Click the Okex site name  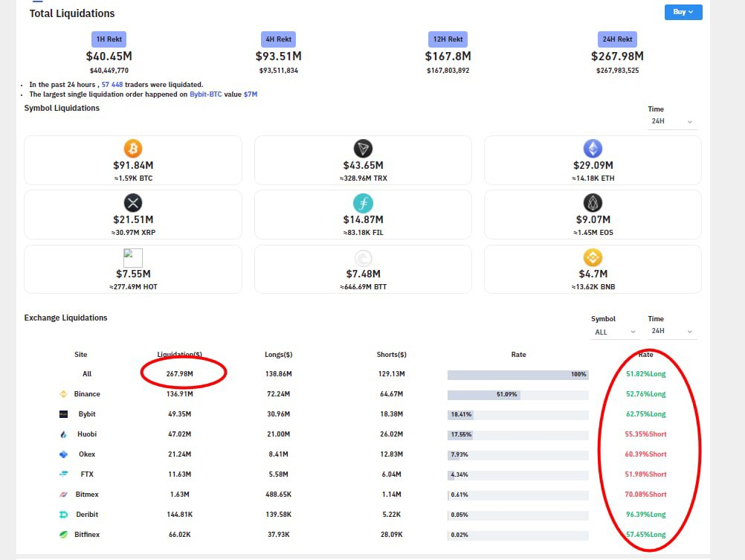point(87,454)
